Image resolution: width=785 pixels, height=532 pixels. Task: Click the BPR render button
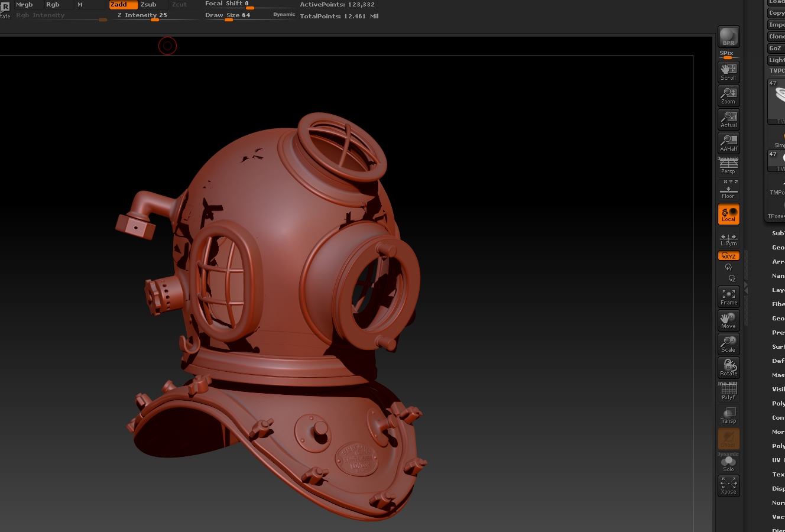[728, 37]
